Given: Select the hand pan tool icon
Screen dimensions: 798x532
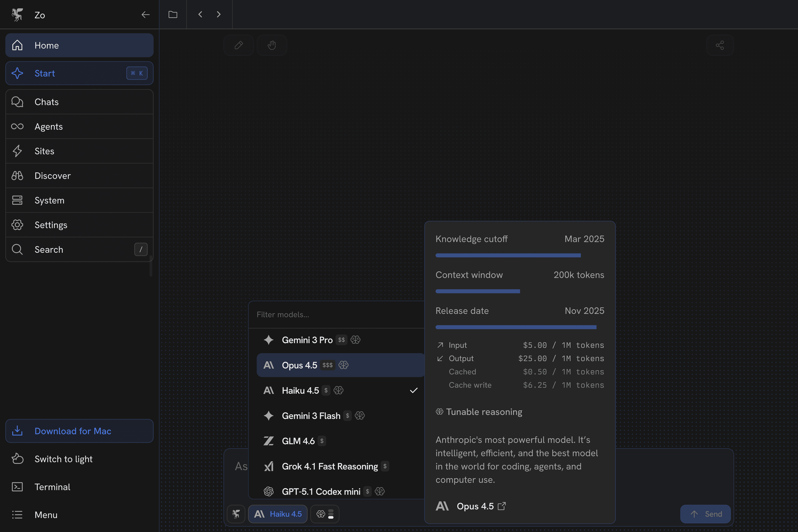Looking at the screenshot, I should (x=272, y=45).
